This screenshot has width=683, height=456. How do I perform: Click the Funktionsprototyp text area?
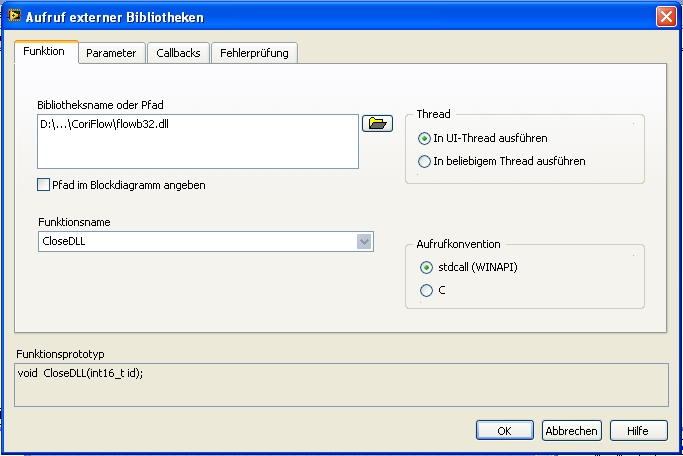pyautogui.click(x=340, y=383)
